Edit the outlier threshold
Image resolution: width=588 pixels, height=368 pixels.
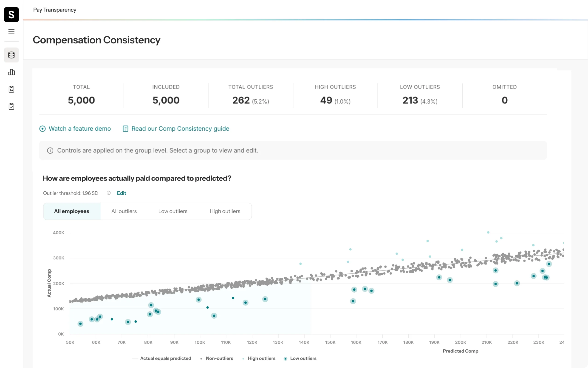pos(122,193)
